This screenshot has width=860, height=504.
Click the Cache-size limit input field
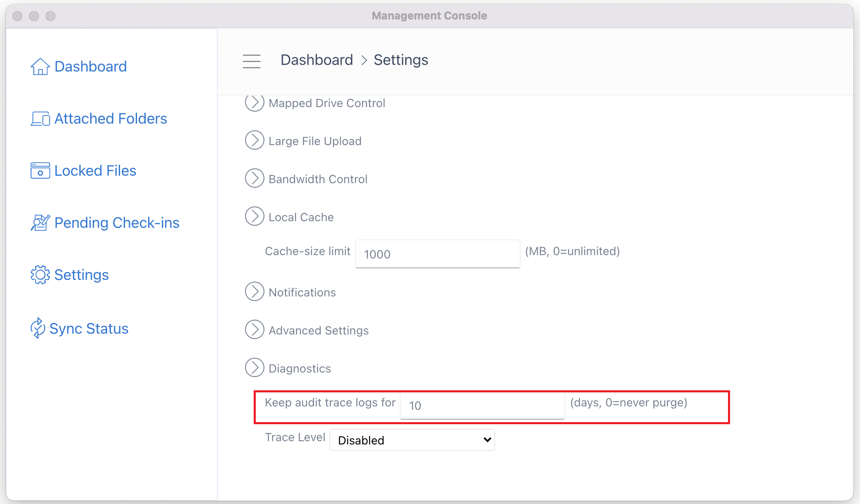pos(438,254)
